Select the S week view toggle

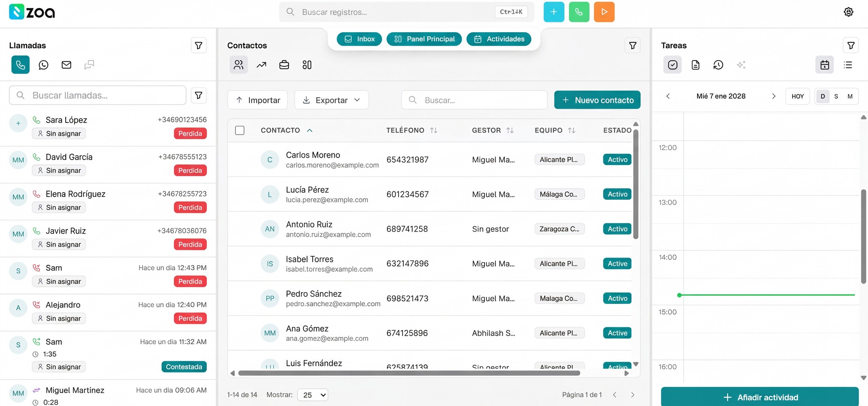836,96
